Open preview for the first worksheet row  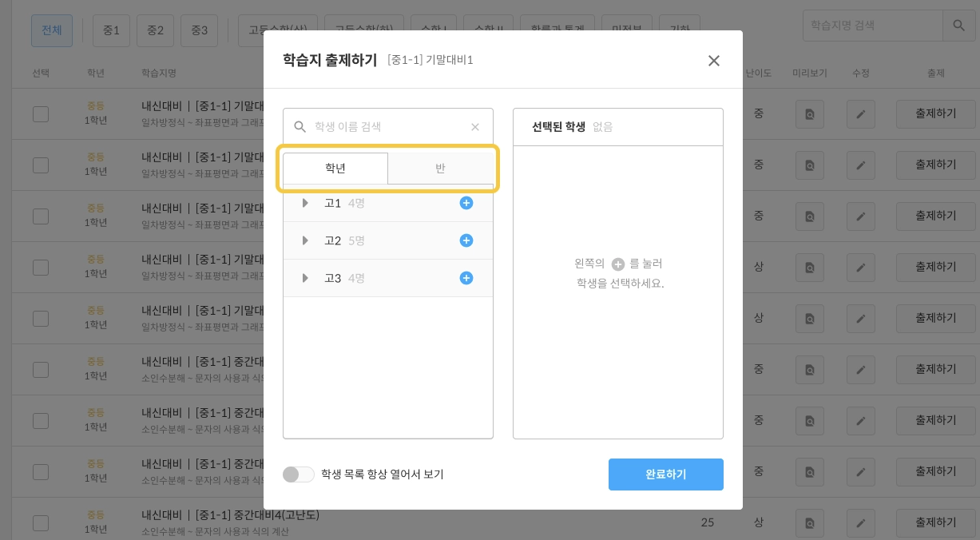810,114
